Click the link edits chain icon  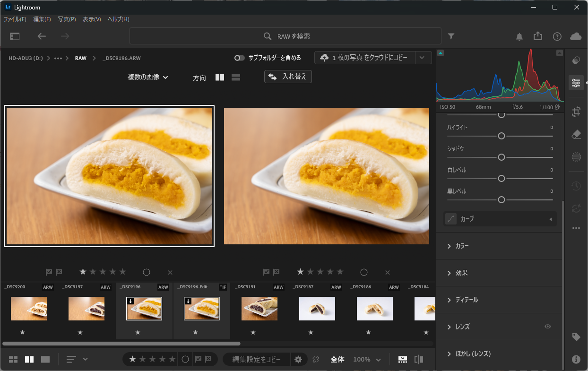(316, 359)
